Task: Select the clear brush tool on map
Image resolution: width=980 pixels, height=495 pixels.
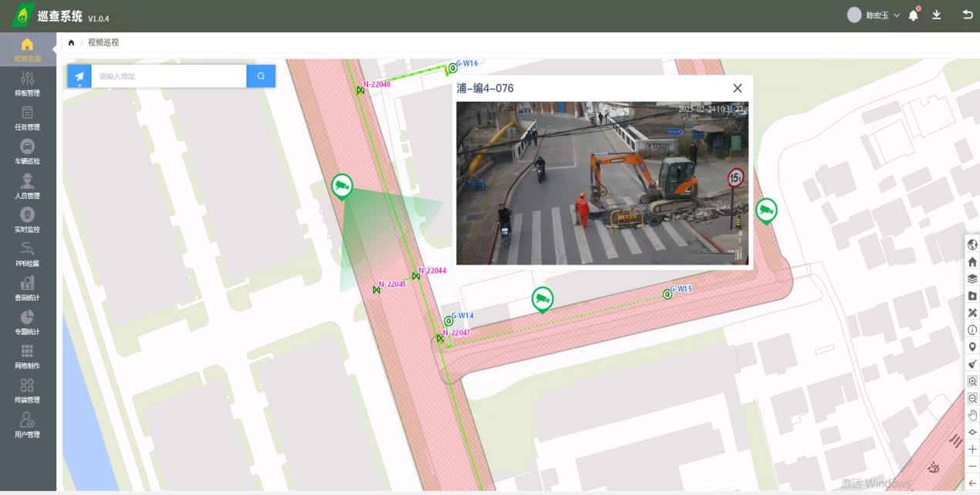Action: (972, 364)
